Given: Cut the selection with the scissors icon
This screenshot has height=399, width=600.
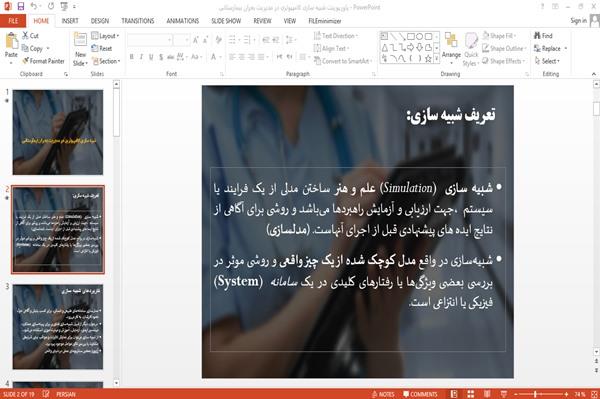Looking at the screenshot, I should point(30,36).
